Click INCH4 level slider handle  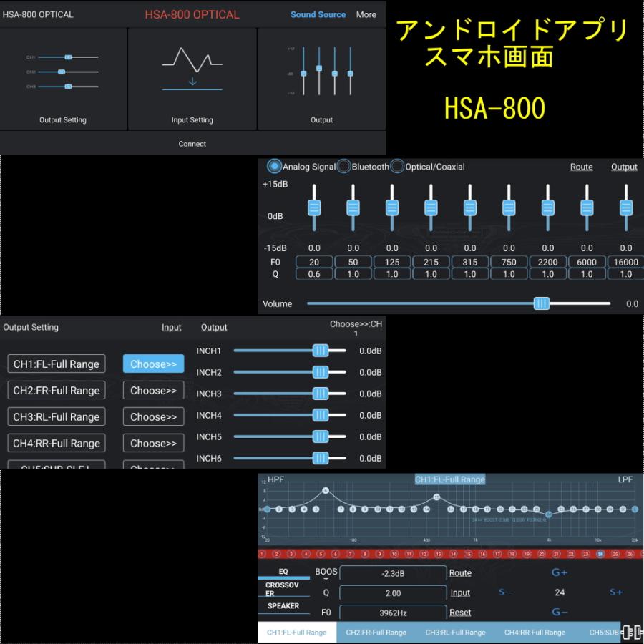tap(321, 415)
